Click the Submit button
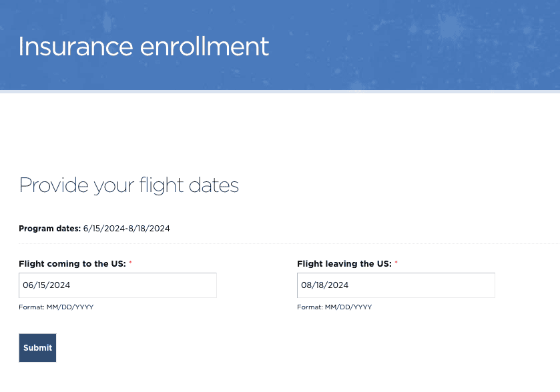Viewport: 560px width, 392px height. coord(37,348)
